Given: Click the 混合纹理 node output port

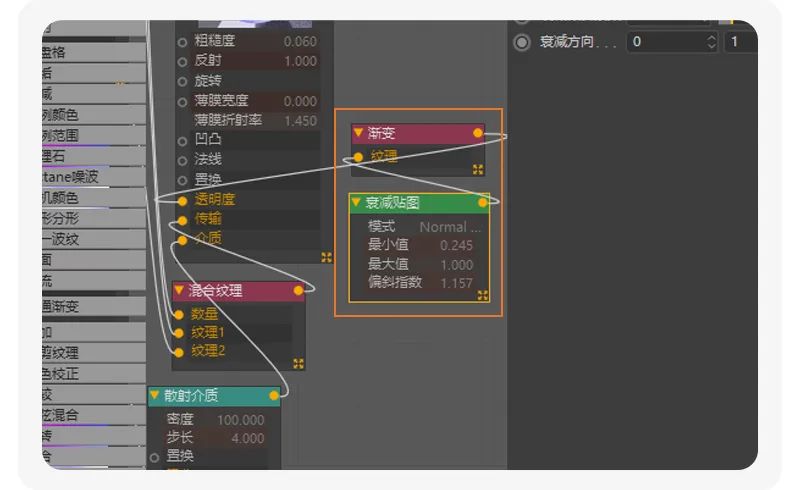Looking at the screenshot, I should (298, 290).
